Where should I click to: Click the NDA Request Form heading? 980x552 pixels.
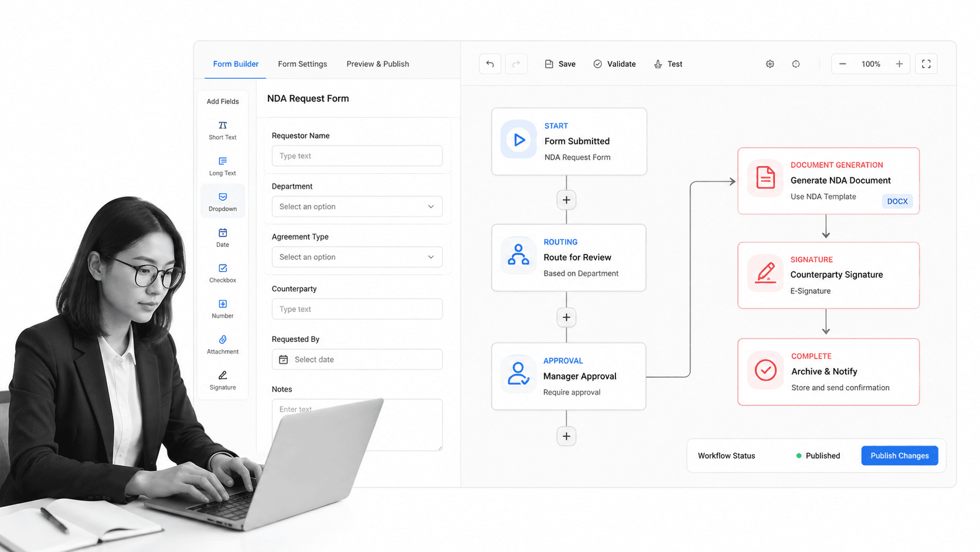click(x=308, y=99)
